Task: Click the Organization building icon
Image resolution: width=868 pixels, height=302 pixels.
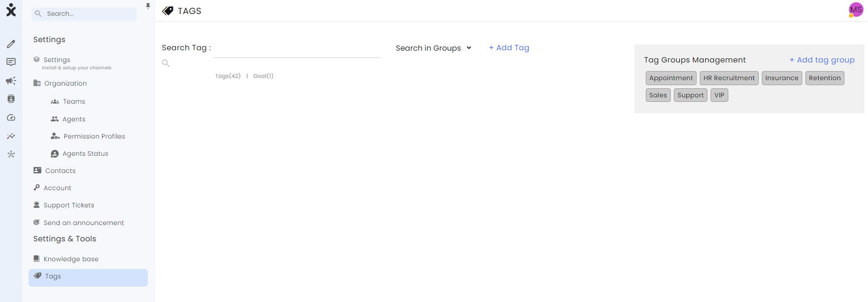Action: 37,83
